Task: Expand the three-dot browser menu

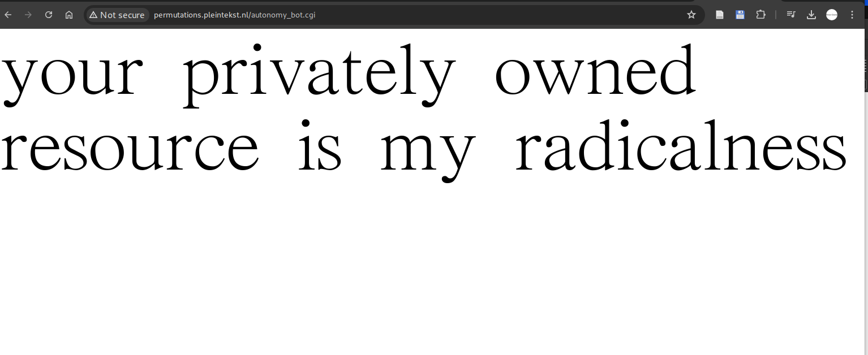Action: click(x=852, y=15)
